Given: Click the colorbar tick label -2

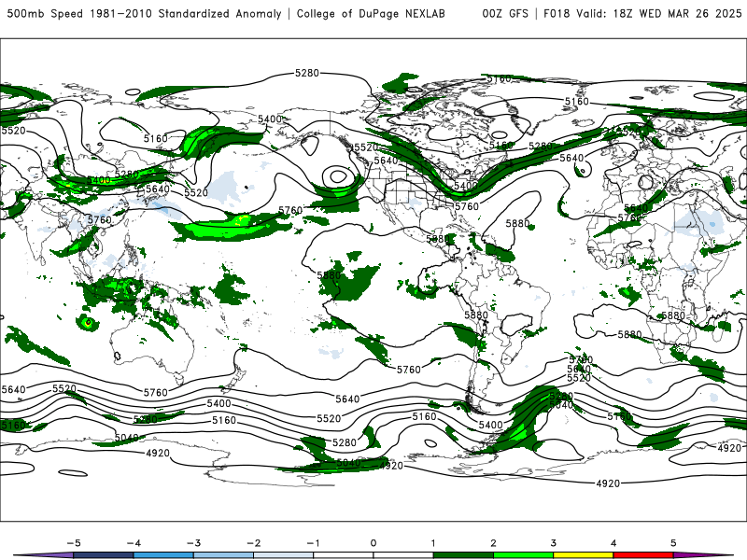Looking at the screenshot, I should point(253,543).
